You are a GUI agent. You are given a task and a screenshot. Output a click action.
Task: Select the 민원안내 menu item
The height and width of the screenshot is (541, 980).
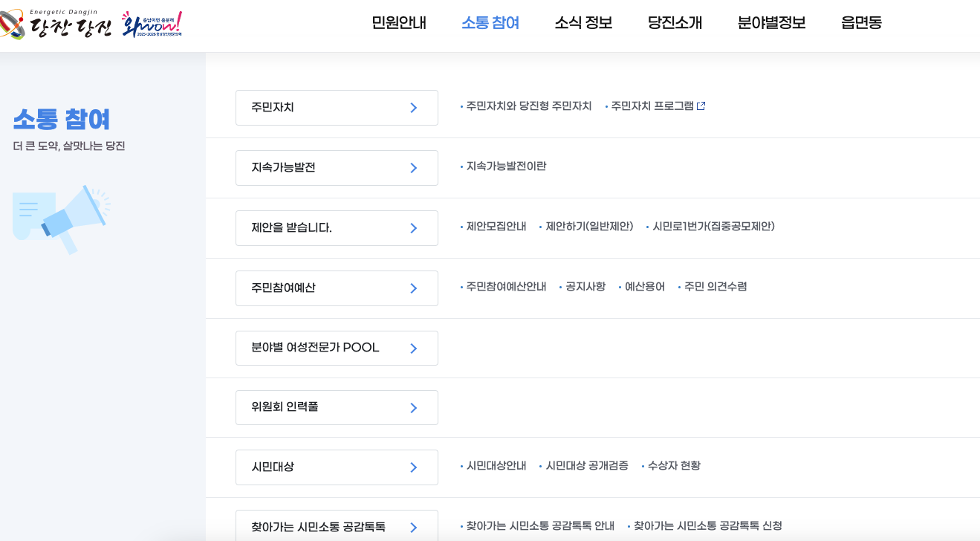[x=398, y=23]
